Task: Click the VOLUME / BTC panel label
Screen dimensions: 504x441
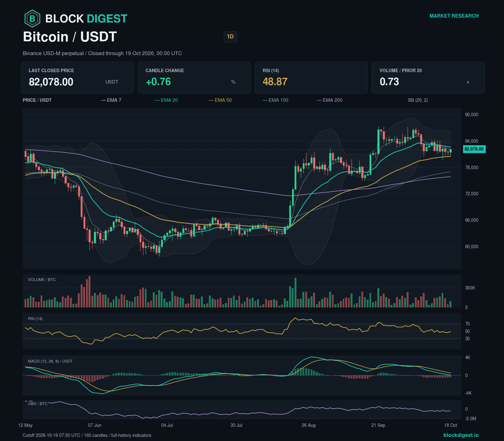Action: [42, 280]
